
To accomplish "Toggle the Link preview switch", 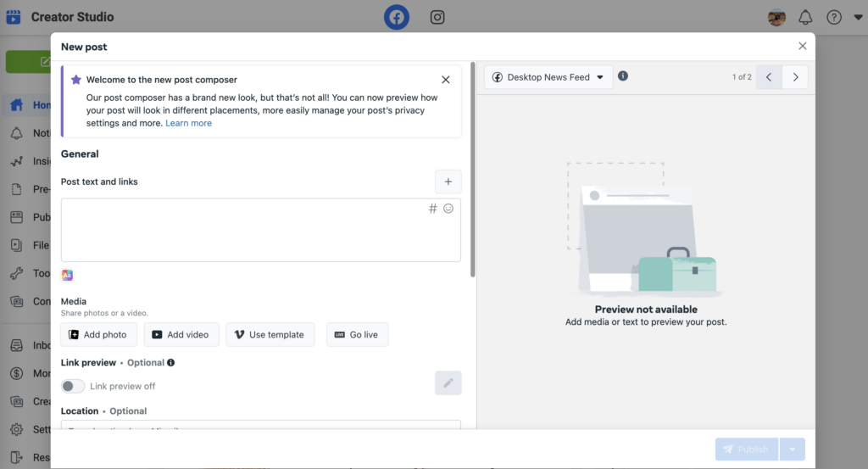I will click(73, 386).
